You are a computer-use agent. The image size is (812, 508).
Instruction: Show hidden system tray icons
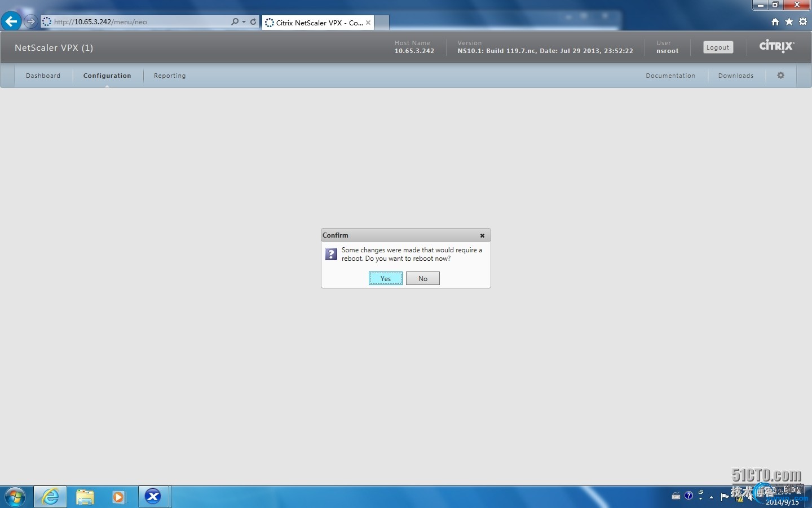coord(712,497)
